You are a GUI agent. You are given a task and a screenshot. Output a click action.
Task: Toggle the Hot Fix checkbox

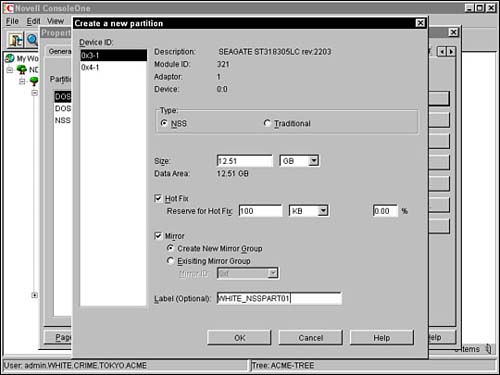coord(158,198)
